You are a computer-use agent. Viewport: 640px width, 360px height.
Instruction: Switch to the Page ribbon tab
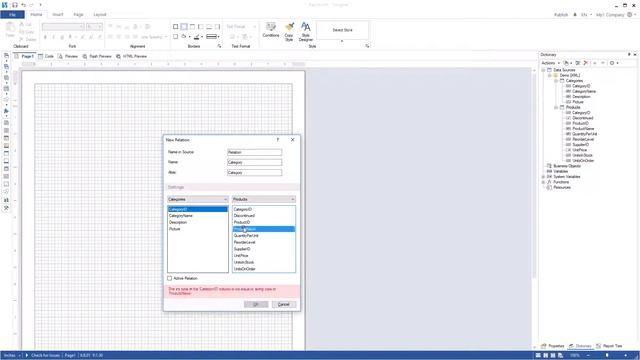tap(78, 15)
